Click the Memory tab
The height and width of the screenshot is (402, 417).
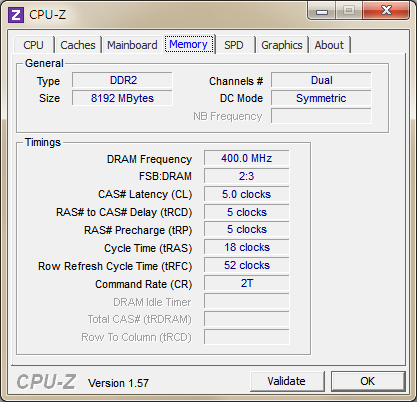tap(189, 44)
